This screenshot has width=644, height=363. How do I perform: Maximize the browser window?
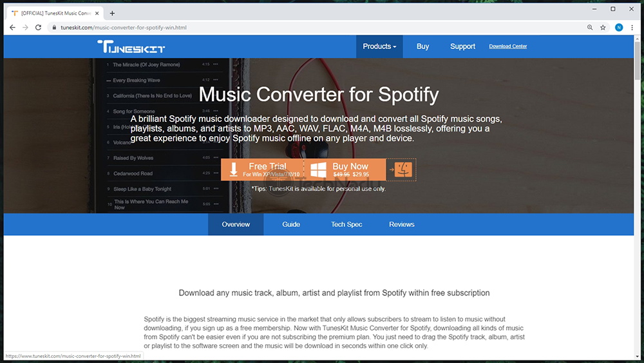[613, 9]
